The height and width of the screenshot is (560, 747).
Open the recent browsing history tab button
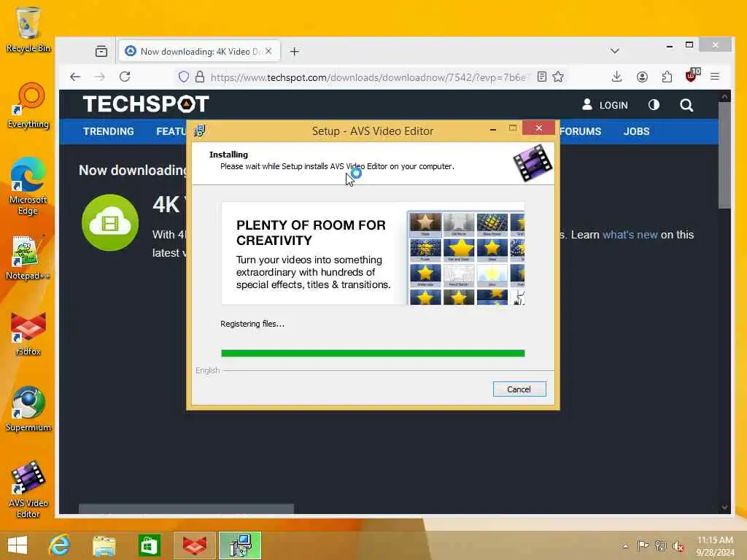[x=101, y=51]
